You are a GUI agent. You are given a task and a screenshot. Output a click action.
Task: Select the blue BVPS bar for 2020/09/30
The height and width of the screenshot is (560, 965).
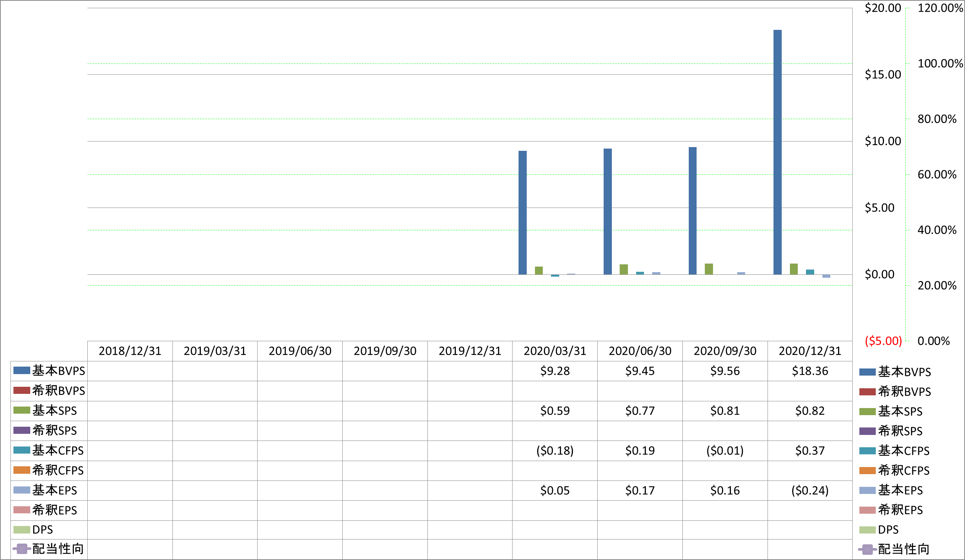pyautogui.click(x=692, y=211)
